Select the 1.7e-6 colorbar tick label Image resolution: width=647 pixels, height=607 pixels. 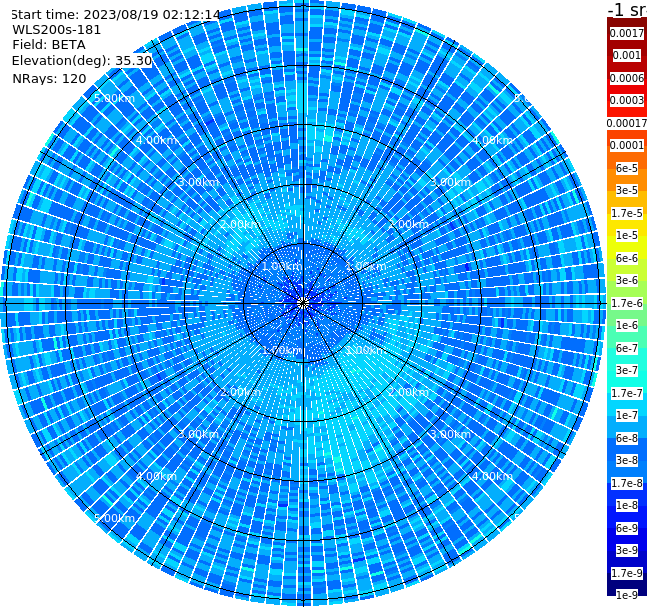coord(627,303)
